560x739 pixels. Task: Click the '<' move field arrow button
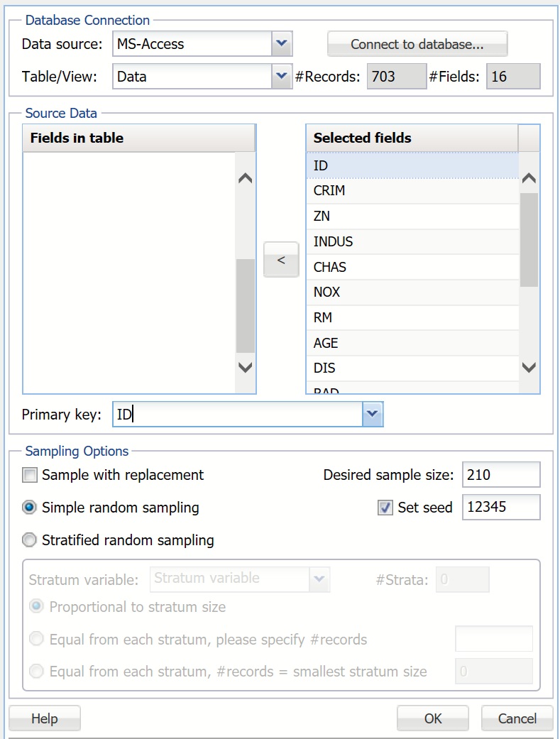coord(281,260)
